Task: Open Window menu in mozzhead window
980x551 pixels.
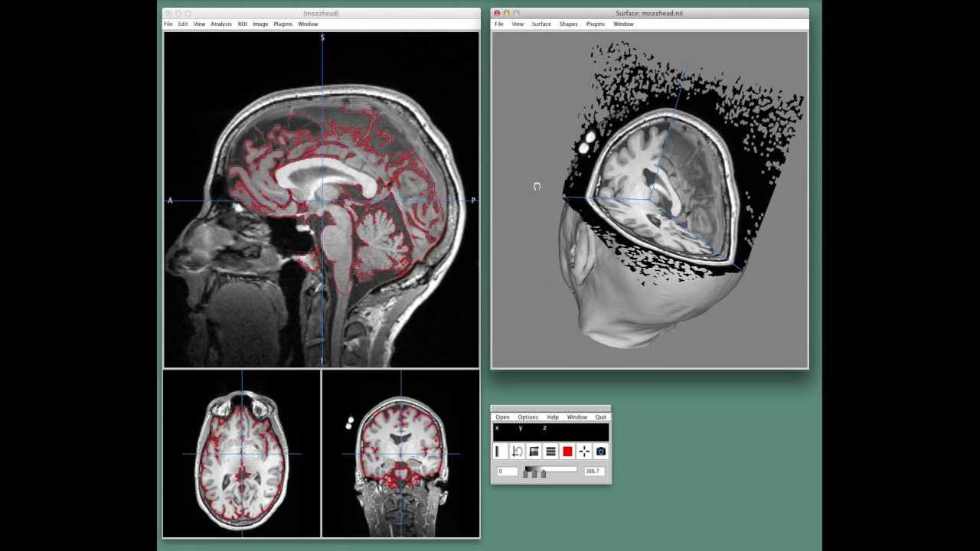Action: [308, 24]
